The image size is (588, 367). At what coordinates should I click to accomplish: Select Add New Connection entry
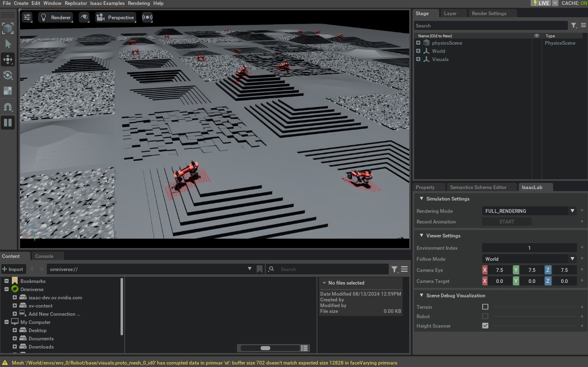click(54, 314)
